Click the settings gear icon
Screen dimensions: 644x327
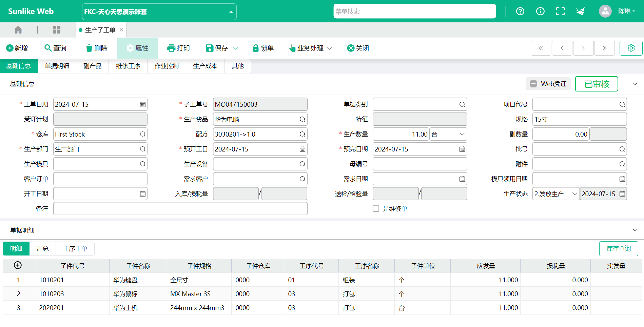(631, 48)
